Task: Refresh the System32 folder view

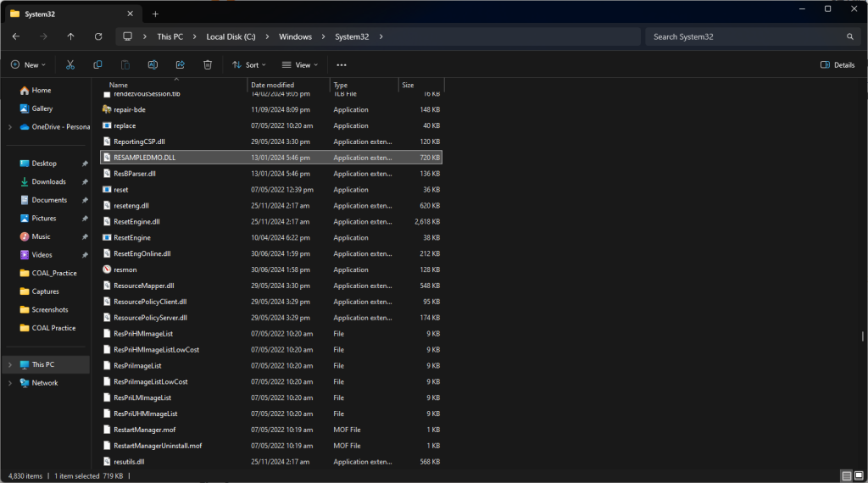Action: (98, 36)
